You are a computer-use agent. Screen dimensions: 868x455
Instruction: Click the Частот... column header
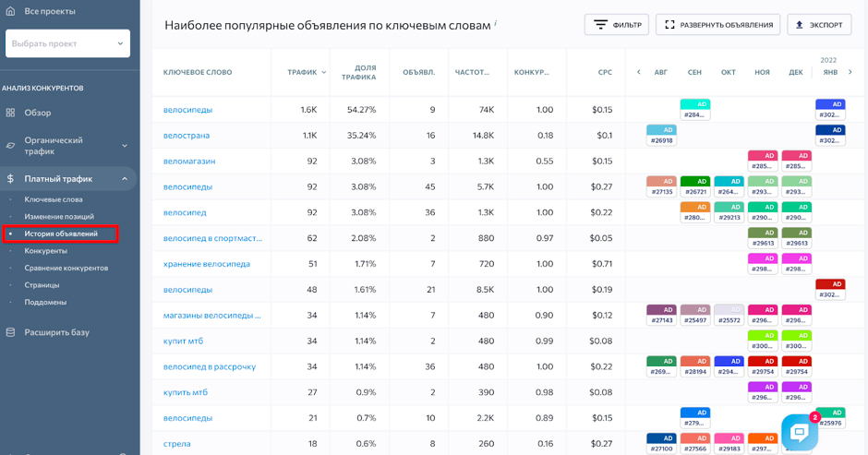pyautogui.click(x=472, y=73)
